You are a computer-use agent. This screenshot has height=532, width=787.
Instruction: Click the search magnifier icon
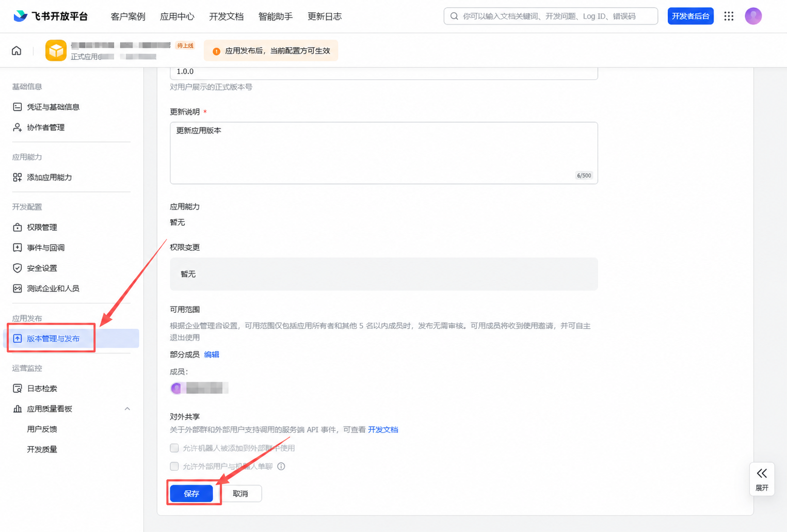tap(454, 16)
